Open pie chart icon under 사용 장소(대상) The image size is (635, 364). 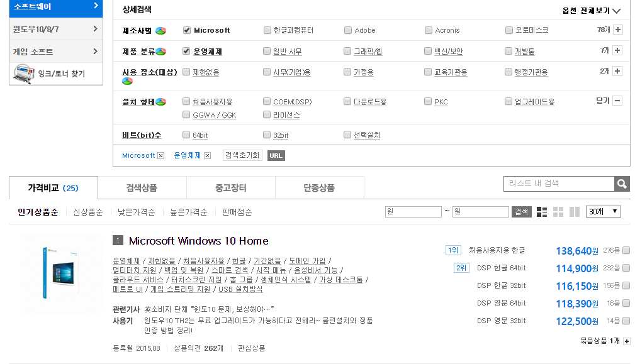(127, 81)
